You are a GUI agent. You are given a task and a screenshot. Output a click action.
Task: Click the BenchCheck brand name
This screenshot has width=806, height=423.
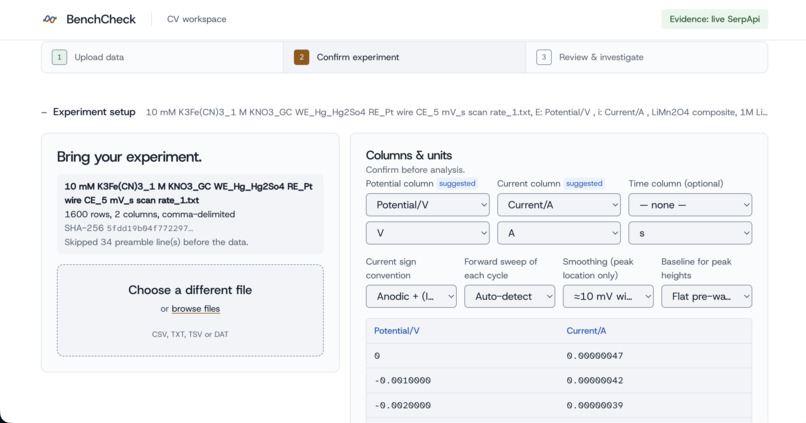click(101, 19)
